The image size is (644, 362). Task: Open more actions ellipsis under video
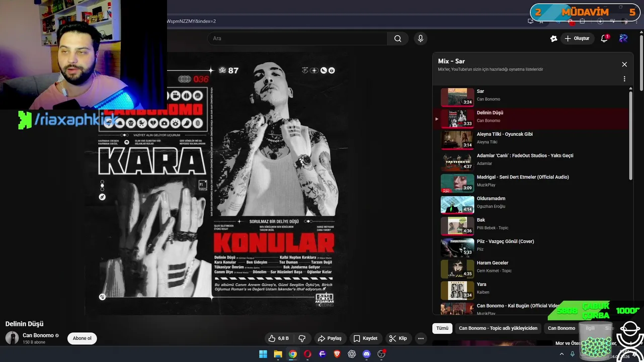[421, 338]
